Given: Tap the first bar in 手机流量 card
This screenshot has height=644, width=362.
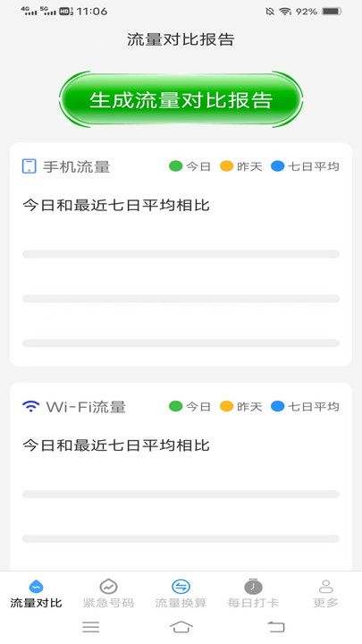Looking at the screenshot, I should [x=181, y=254].
